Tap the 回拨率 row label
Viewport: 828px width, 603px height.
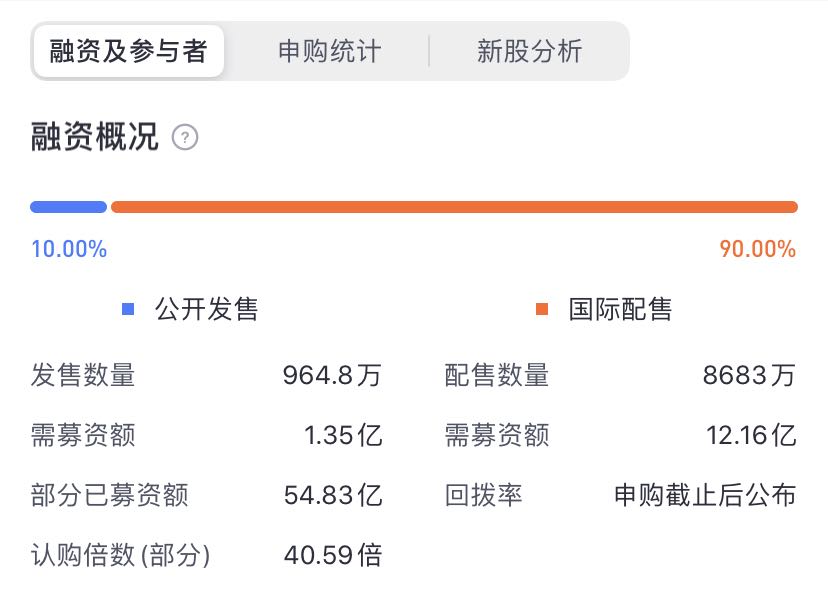coord(483,495)
